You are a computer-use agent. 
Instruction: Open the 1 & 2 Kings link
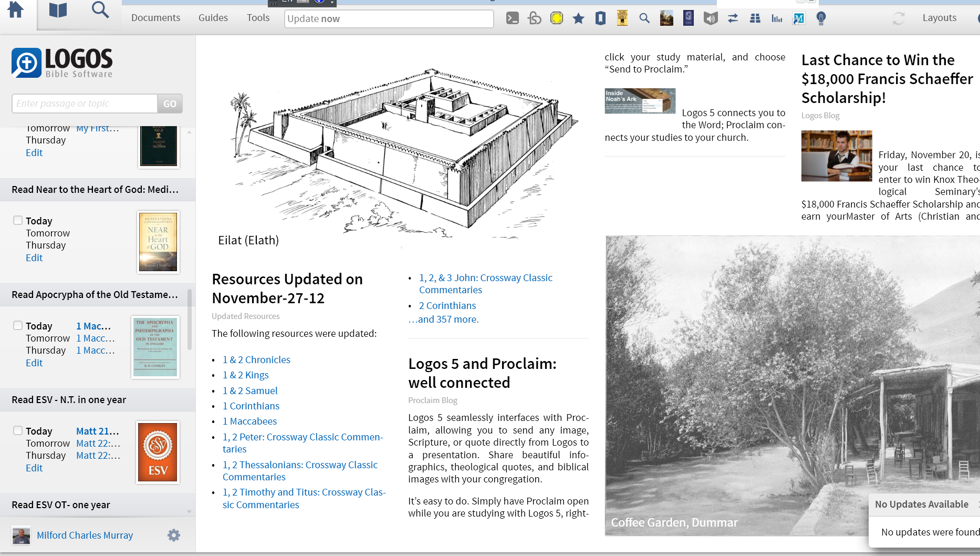tap(246, 375)
